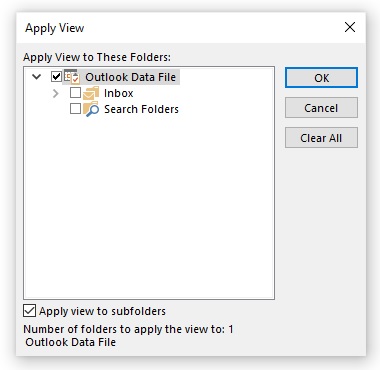The width and height of the screenshot is (380, 370).
Task: Collapse the Outlook Data File tree node
Action: pos(37,77)
